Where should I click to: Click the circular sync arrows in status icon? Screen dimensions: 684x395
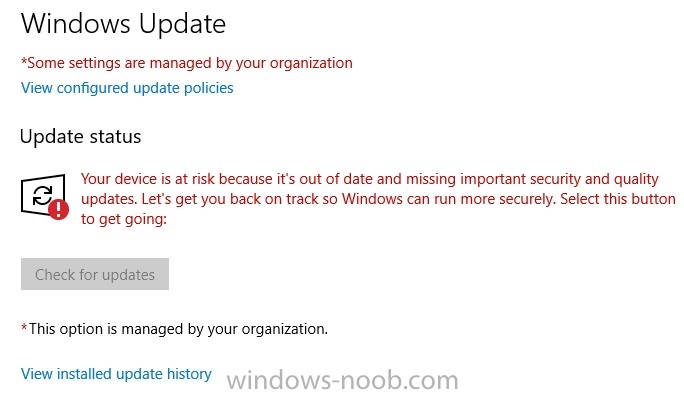tap(42, 196)
